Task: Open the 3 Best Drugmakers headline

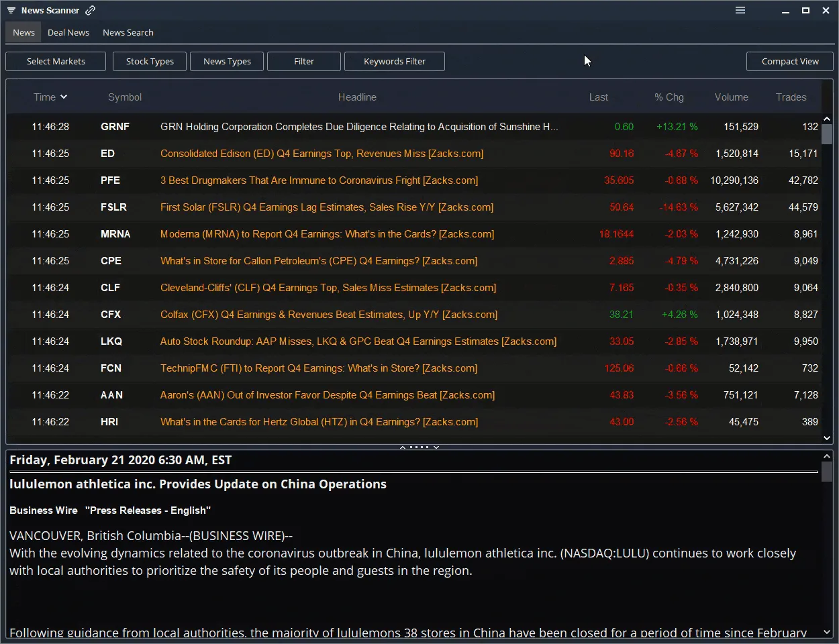Action: tap(319, 180)
